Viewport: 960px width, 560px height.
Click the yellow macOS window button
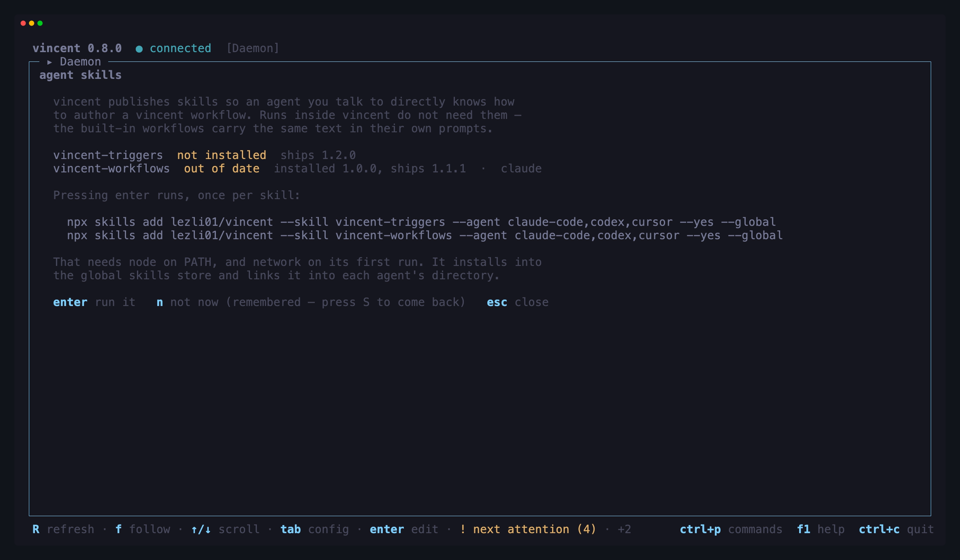click(32, 23)
